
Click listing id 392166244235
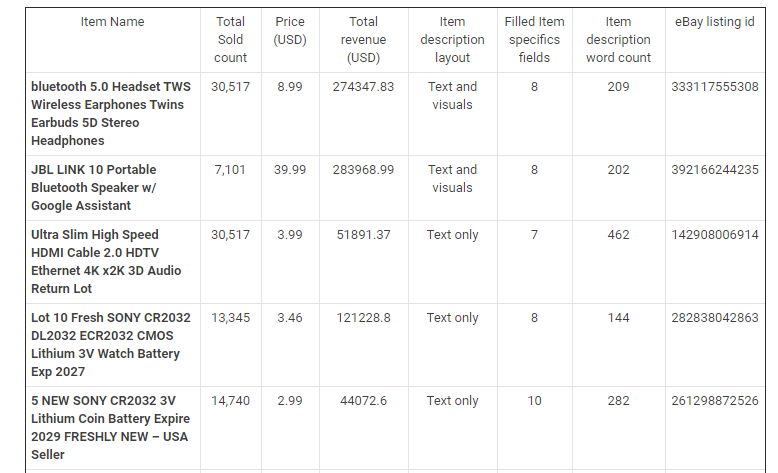tap(714, 170)
